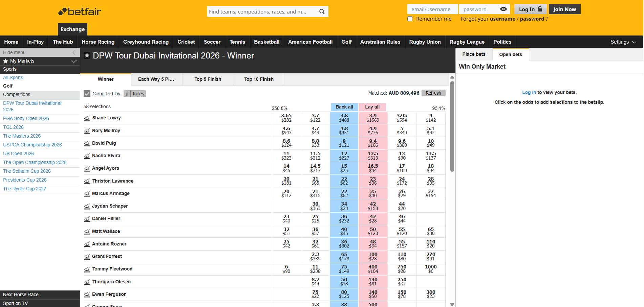The width and height of the screenshot is (644, 307).
Task: Lay Nacho Elvira at 12.5
Action: 373,156
